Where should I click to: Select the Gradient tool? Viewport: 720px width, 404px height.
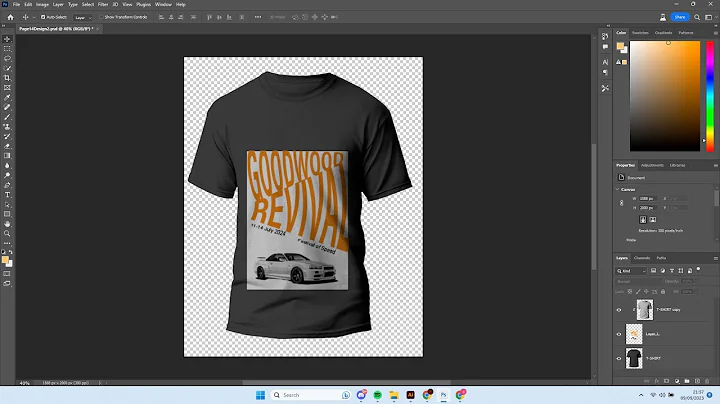coord(7,156)
